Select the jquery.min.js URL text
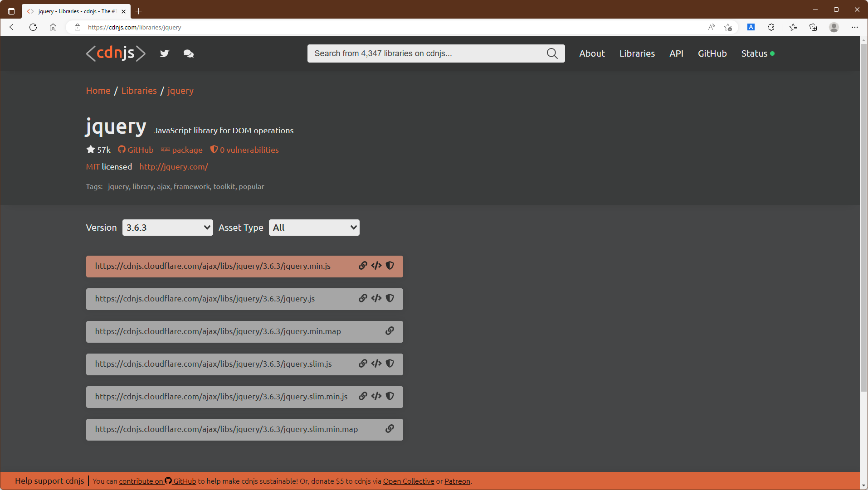The height and width of the screenshot is (490, 868). click(x=213, y=266)
